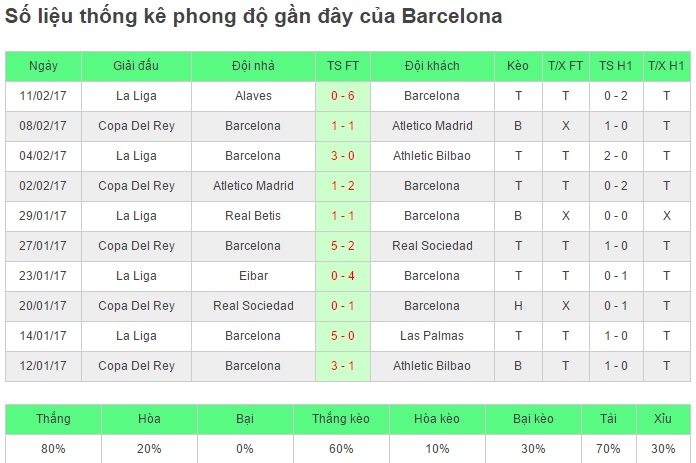Select the Đội khách column header
Screen dimensions: 696x463
(x=432, y=66)
